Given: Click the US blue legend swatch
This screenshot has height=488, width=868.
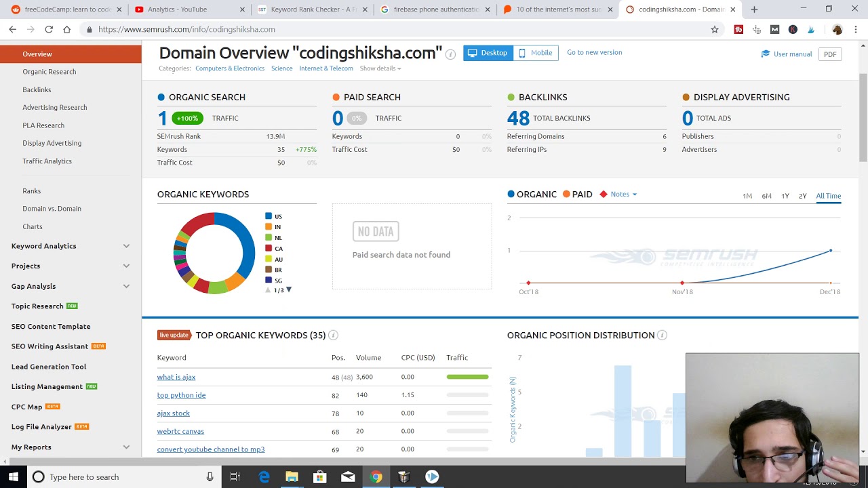Looking at the screenshot, I should coord(269,216).
